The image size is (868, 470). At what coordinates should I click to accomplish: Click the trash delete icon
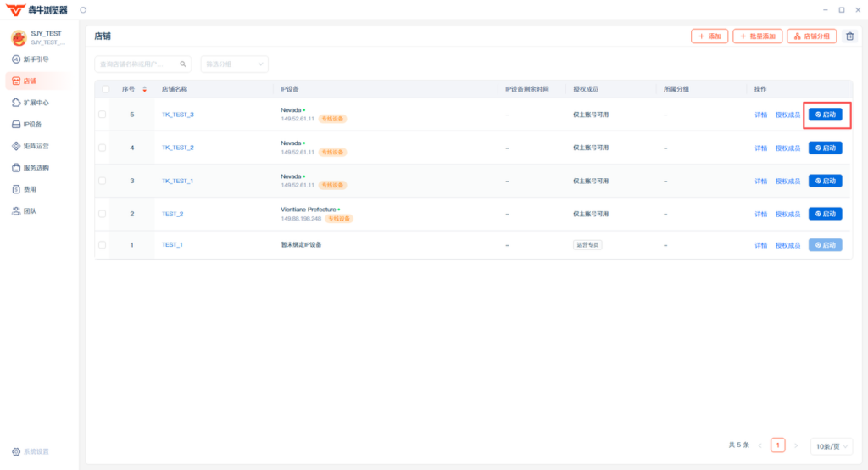tap(849, 36)
